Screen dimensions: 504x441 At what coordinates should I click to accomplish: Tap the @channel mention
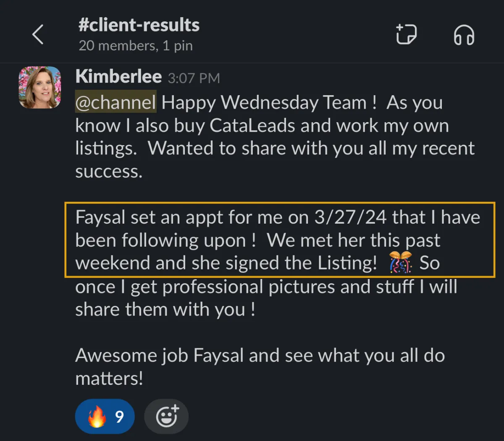115,103
